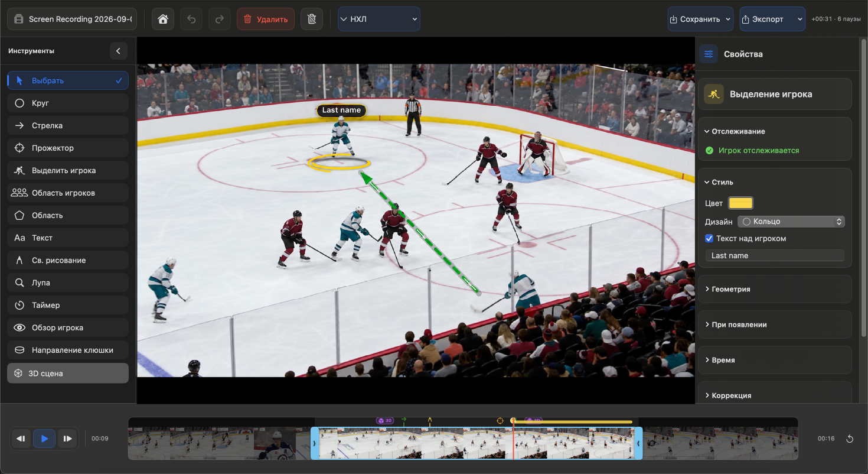Click the delete-all crossed trash icon
Viewport: 868px width, 474px height.
coord(312,19)
